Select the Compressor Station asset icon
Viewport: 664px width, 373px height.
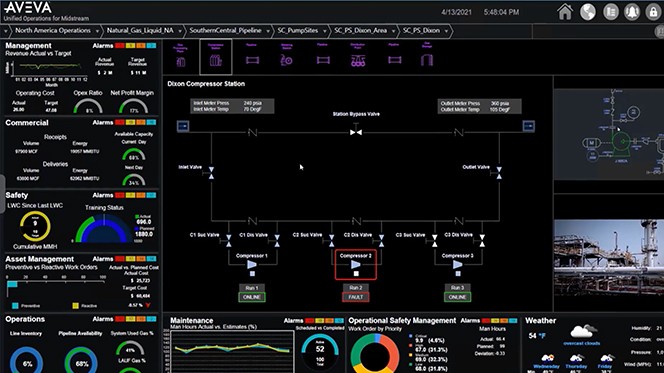point(216,57)
